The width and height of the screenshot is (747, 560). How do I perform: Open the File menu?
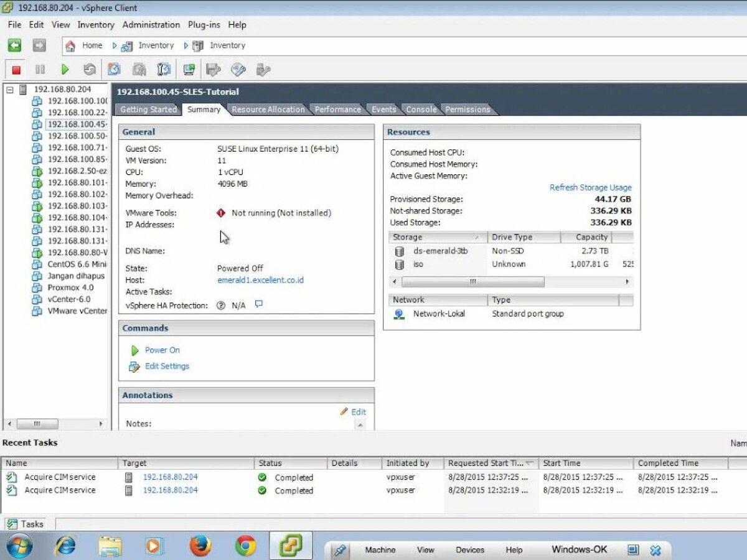[15, 25]
